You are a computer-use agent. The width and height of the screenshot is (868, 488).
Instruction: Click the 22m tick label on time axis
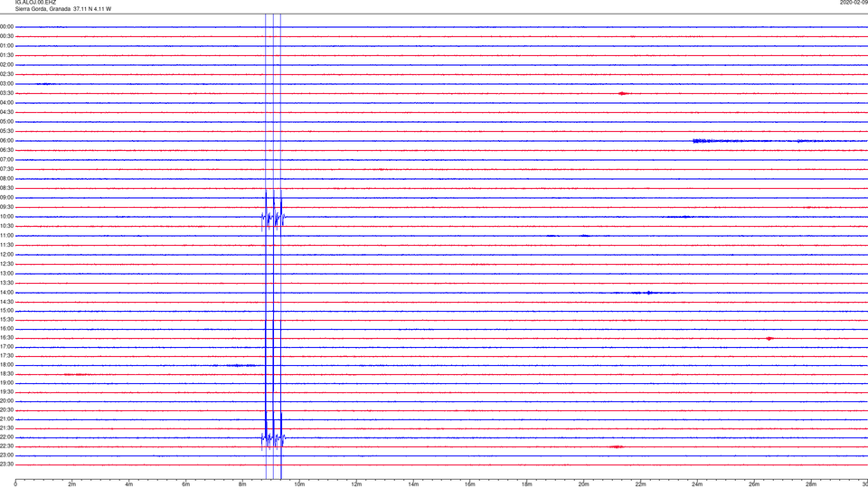pos(640,484)
